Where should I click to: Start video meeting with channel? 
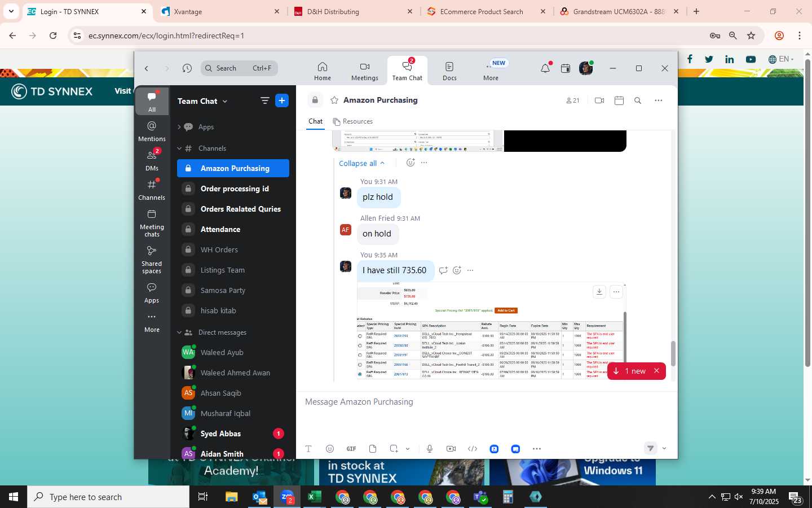coord(599,100)
